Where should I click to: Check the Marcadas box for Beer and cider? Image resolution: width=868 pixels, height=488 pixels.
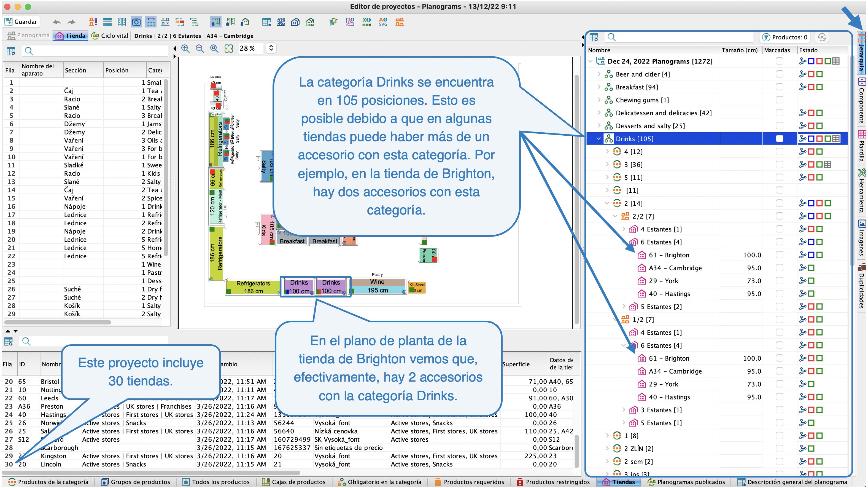coord(779,74)
